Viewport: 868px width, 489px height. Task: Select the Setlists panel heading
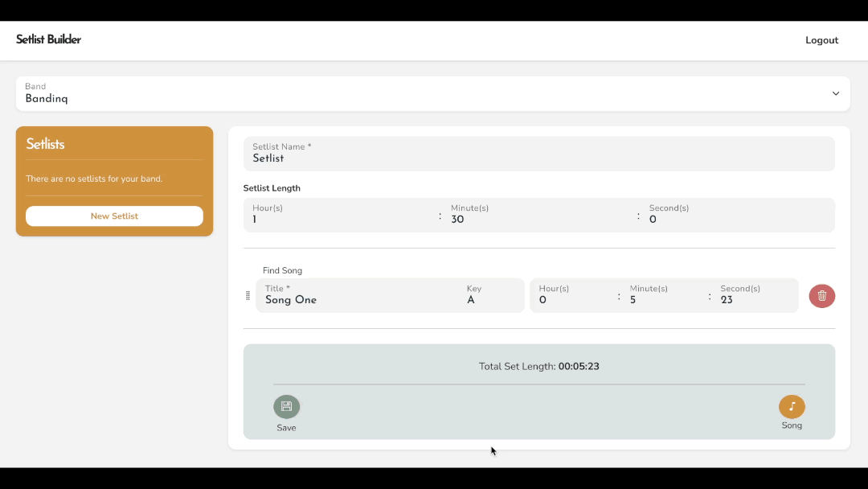coord(45,144)
